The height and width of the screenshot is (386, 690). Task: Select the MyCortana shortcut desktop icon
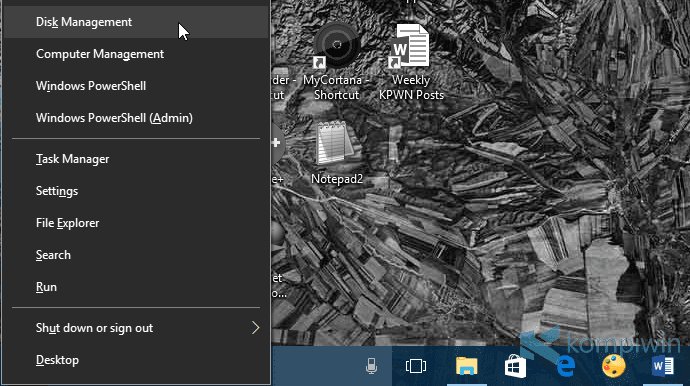point(337,62)
